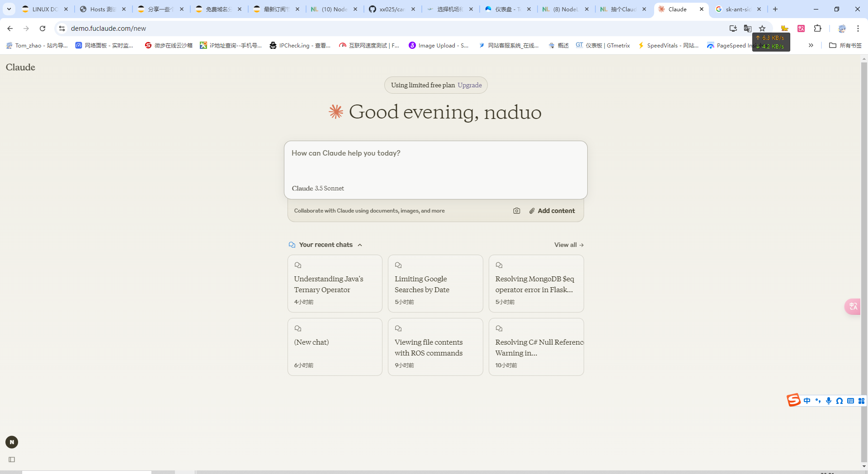Image resolution: width=868 pixels, height=474 pixels.
Task: Click the scrollbar down arrow
Action: 864,466
